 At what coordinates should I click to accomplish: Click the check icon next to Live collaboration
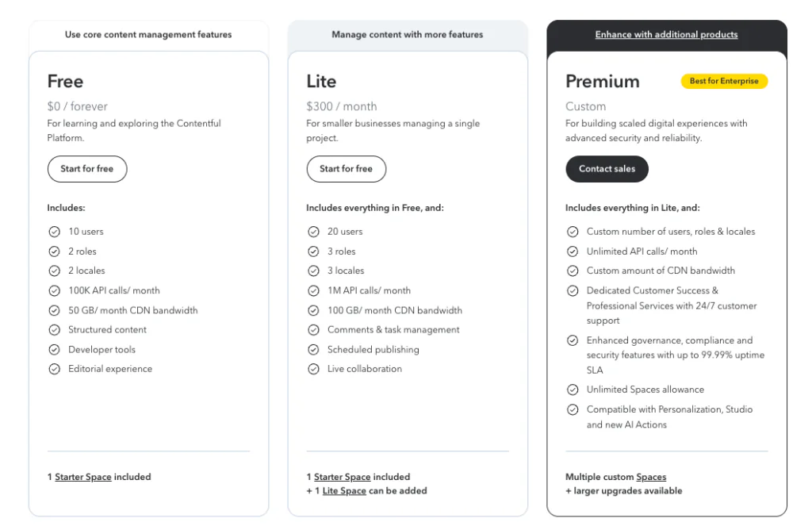(x=314, y=368)
